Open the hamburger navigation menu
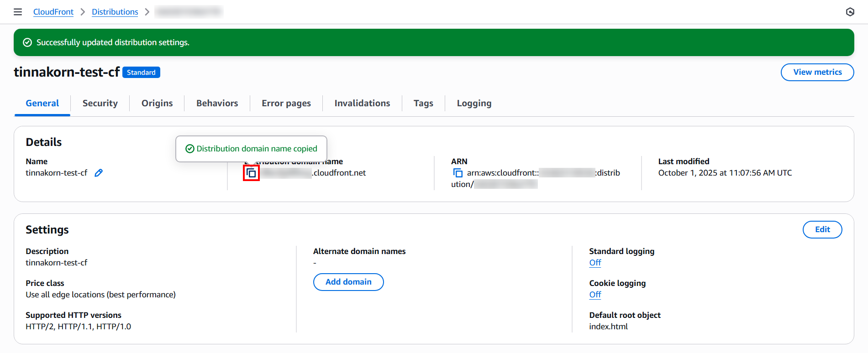This screenshot has width=868, height=353. click(18, 12)
